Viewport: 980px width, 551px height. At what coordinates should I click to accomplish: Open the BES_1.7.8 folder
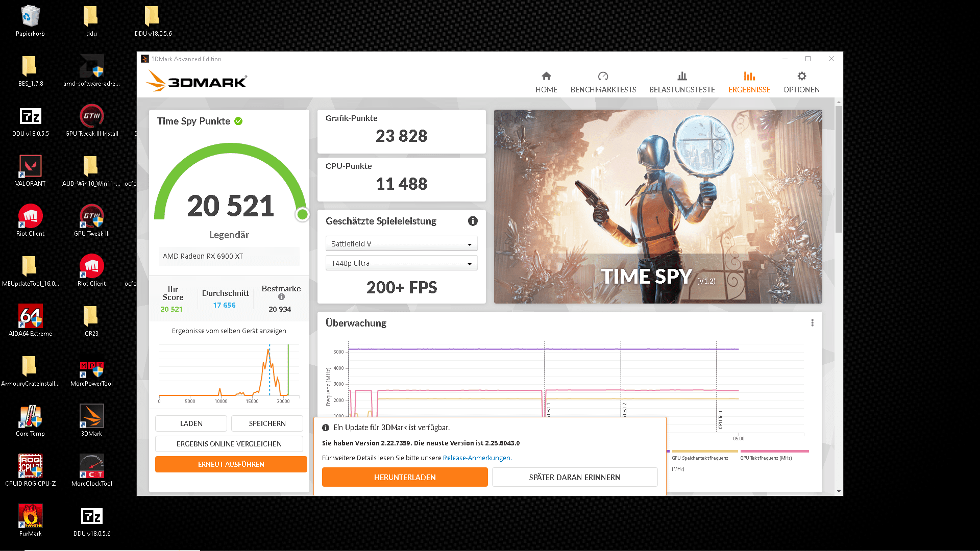(30, 70)
